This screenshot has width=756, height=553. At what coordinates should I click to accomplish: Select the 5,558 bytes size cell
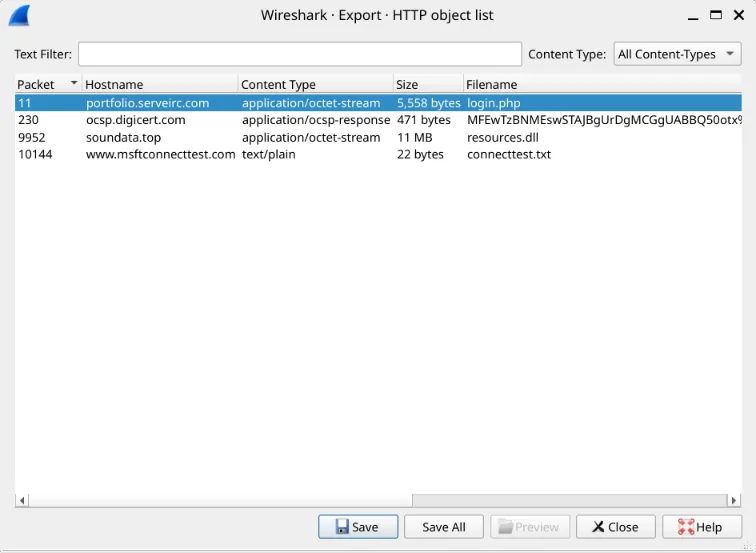429,103
